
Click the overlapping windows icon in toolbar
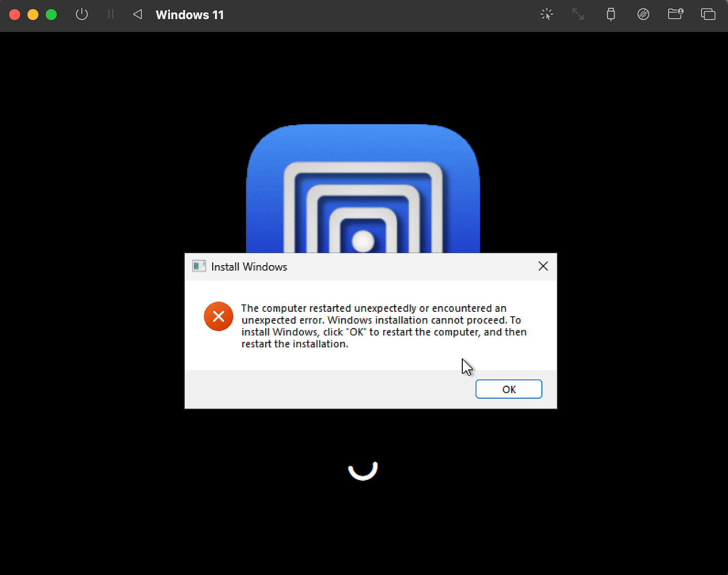coord(708,15)
